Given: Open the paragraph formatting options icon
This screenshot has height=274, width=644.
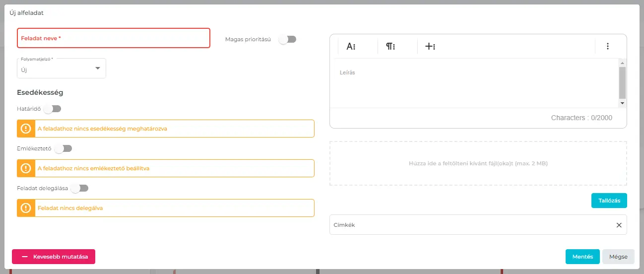Looking at the screenshot, I should [x=390, y=47].
